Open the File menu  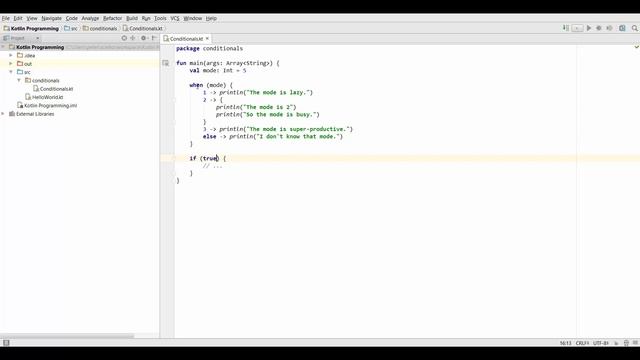click(6, 18)
